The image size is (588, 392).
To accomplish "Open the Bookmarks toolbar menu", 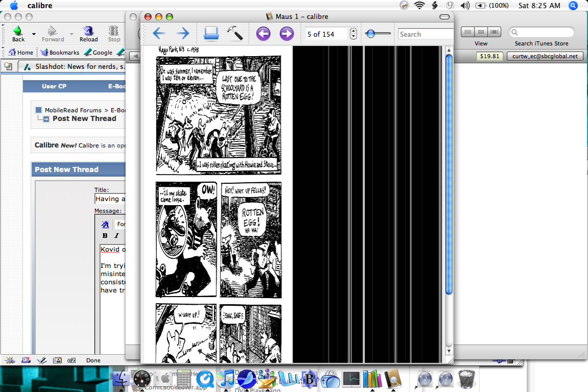I will pyautogui.click(x=60, y=52).
